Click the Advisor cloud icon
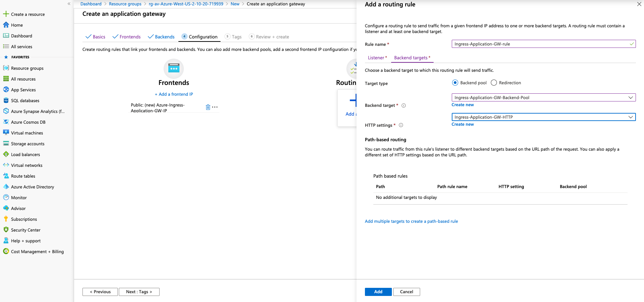 6,208
